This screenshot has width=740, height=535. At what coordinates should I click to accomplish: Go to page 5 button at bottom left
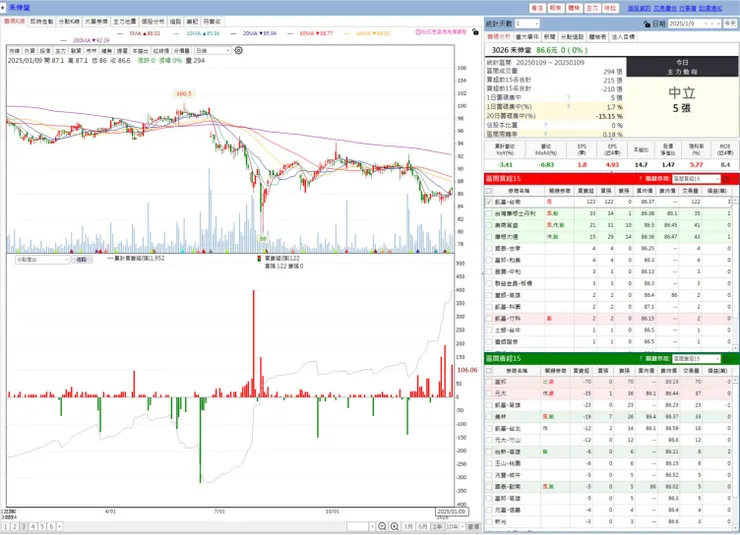(42, 527)
